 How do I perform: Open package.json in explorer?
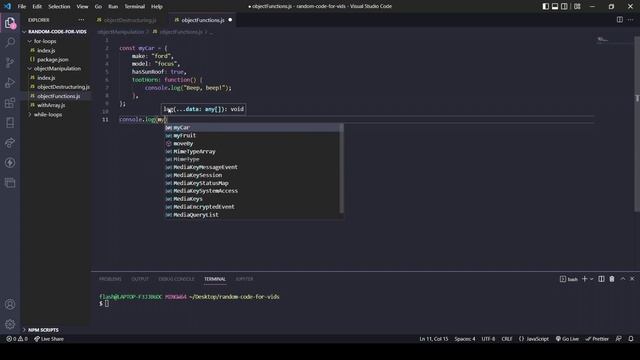53,60
